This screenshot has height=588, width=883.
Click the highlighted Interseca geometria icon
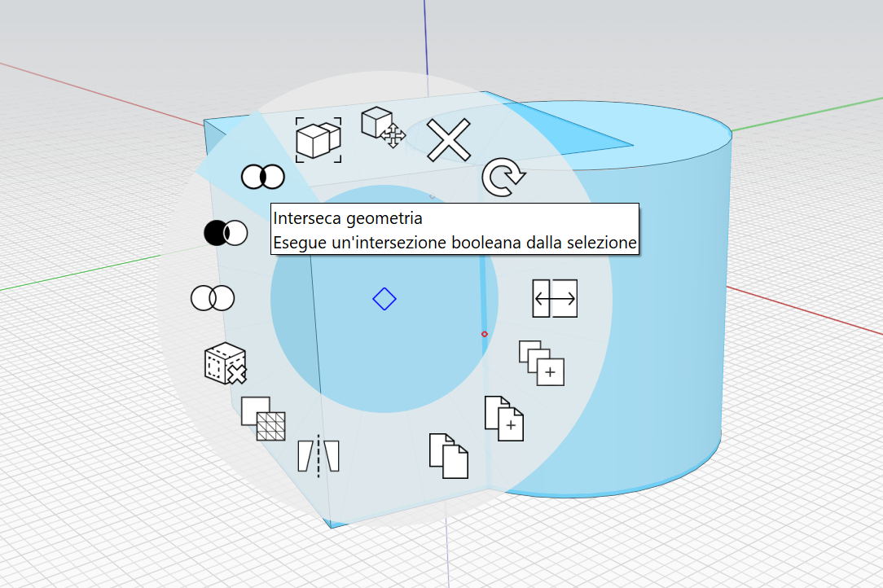point(262,176)
